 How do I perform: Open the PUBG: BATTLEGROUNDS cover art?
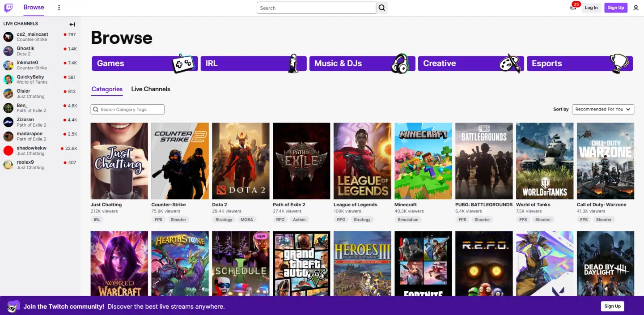(x=484, y=161)
